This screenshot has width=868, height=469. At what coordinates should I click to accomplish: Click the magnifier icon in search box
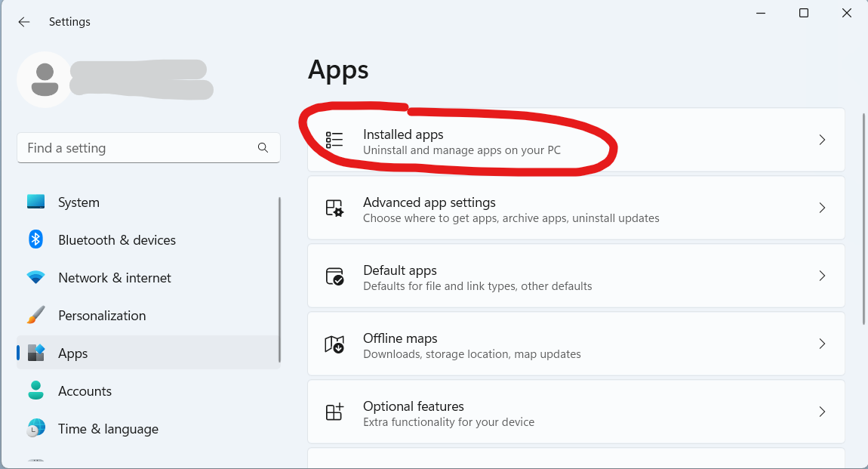coord(263,148)
